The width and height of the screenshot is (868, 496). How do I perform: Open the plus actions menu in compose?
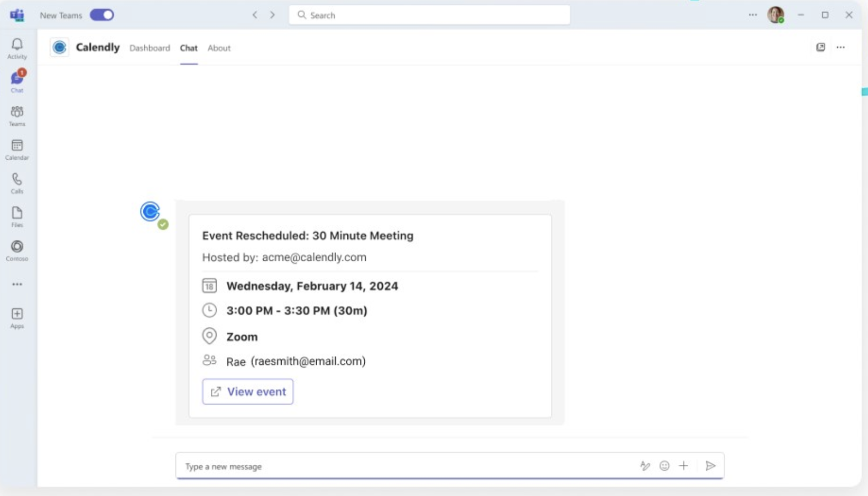click(x=684, y=466)
